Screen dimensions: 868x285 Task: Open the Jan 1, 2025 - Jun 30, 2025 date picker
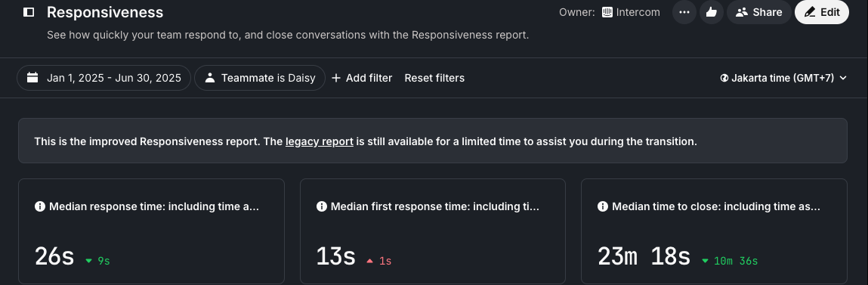pyautogui.click(x=104, y=78)
